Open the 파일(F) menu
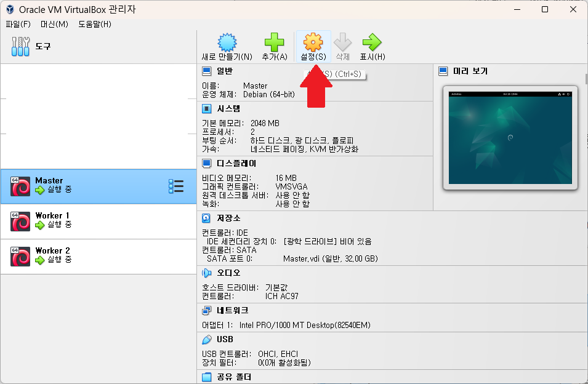This screenshot has height=384, width=588. 18,25
